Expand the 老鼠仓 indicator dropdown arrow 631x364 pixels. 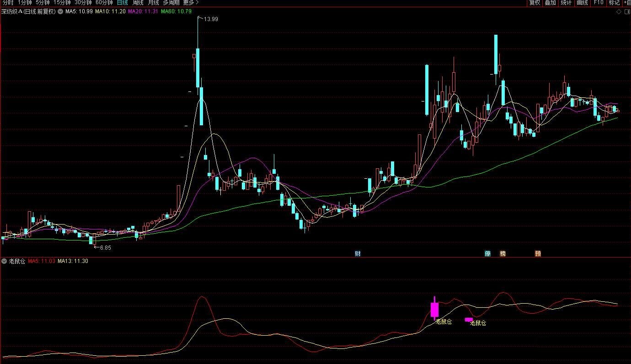pos(4,261)
